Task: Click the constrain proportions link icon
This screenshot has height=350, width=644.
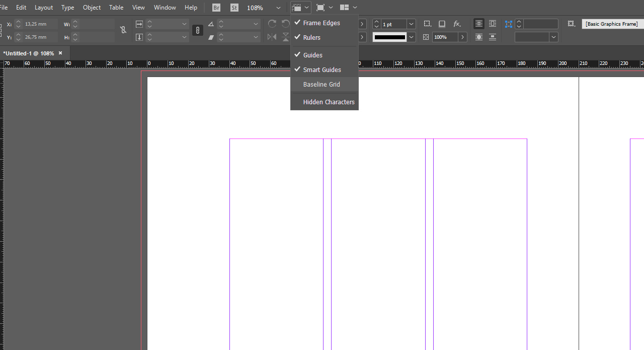Action: coord(123,30)
